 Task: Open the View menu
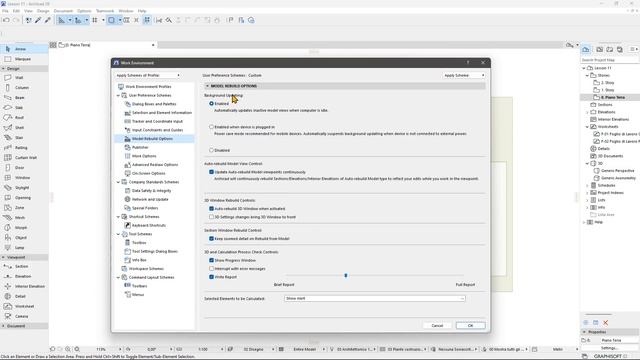point(28,11)
